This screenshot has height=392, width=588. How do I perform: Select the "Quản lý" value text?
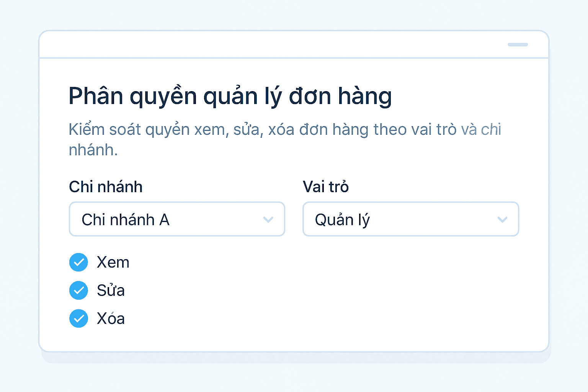[x=342, y=220]
